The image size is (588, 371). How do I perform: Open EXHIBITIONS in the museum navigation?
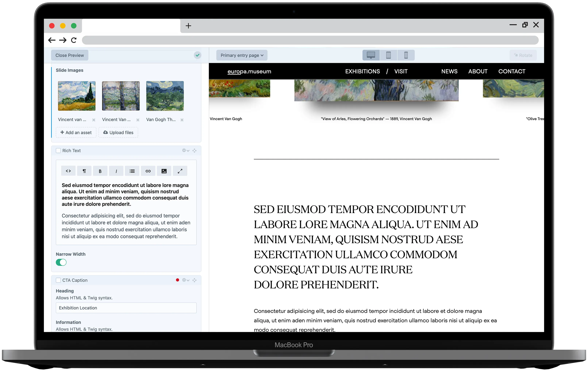[x=362, y=71]
